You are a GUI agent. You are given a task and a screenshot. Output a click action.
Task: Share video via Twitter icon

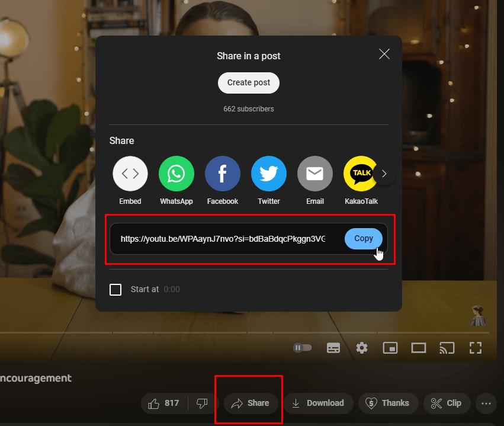click(269, 174)
